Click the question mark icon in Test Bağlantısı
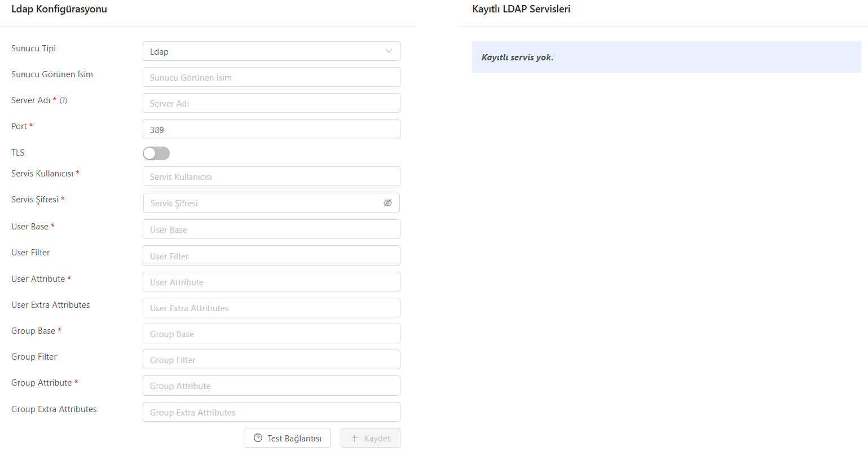868x451 pixels. coord(258,438)
